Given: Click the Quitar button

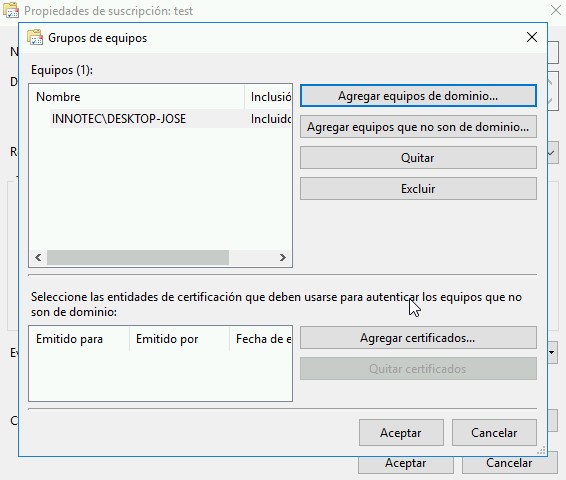Looking at the screenshot, I should pyautogui.click(x=418, y=158).
